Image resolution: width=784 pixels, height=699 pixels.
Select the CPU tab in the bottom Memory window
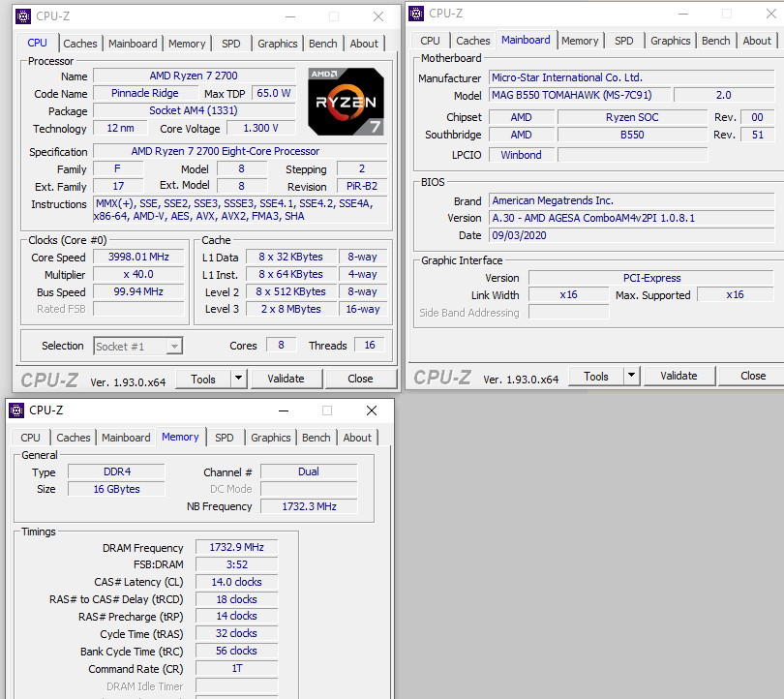[x=30, y=438]
